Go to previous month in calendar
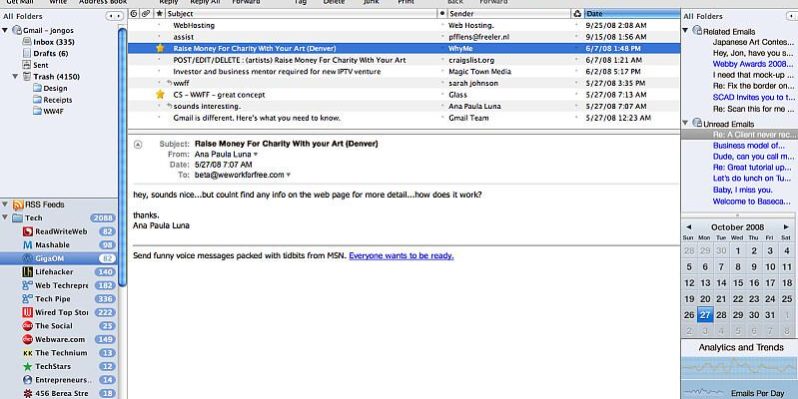798x399 pixels. [689, 227]
